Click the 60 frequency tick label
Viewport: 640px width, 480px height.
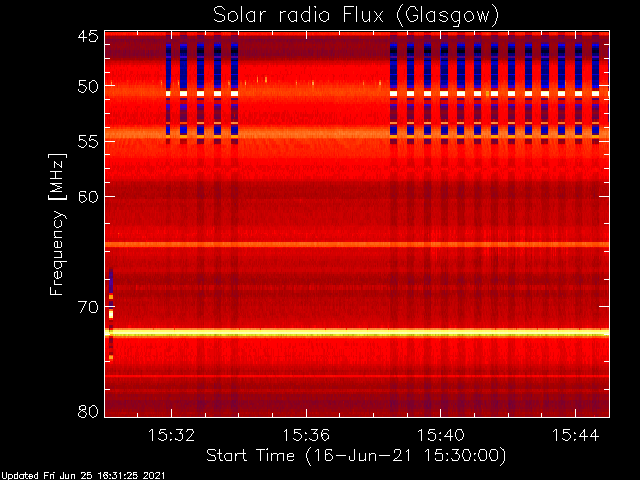(88, 197)
